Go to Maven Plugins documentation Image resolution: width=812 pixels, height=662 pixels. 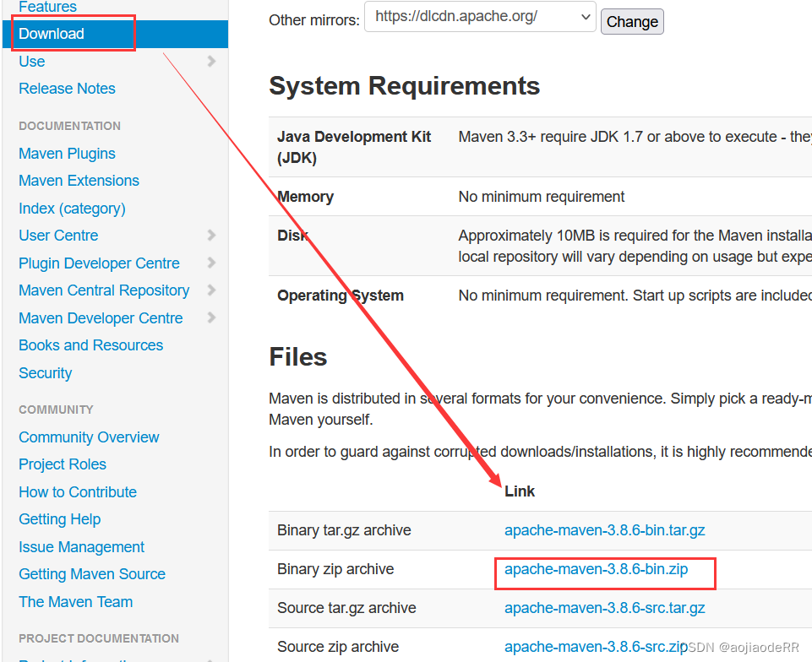[67, 153]
